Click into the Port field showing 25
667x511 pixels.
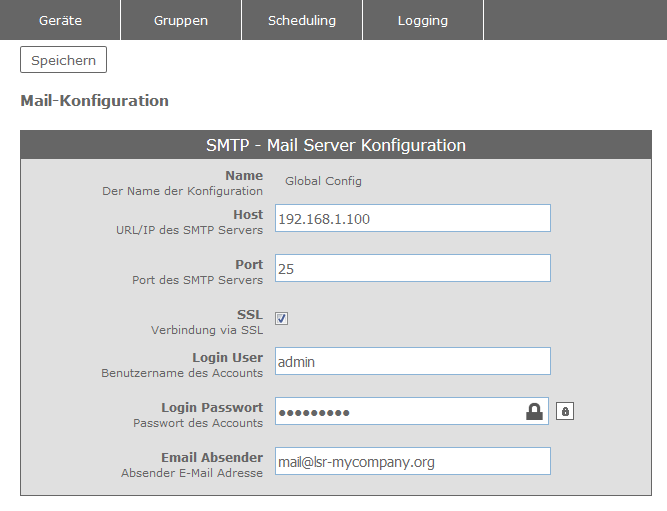click(x=412, y=268)
